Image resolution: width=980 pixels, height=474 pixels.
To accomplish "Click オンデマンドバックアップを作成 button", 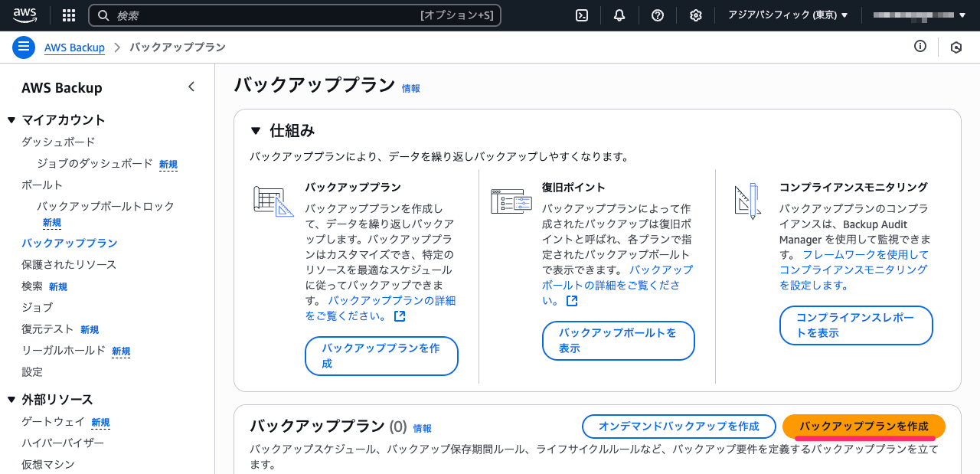I will (x=678, y=426).
